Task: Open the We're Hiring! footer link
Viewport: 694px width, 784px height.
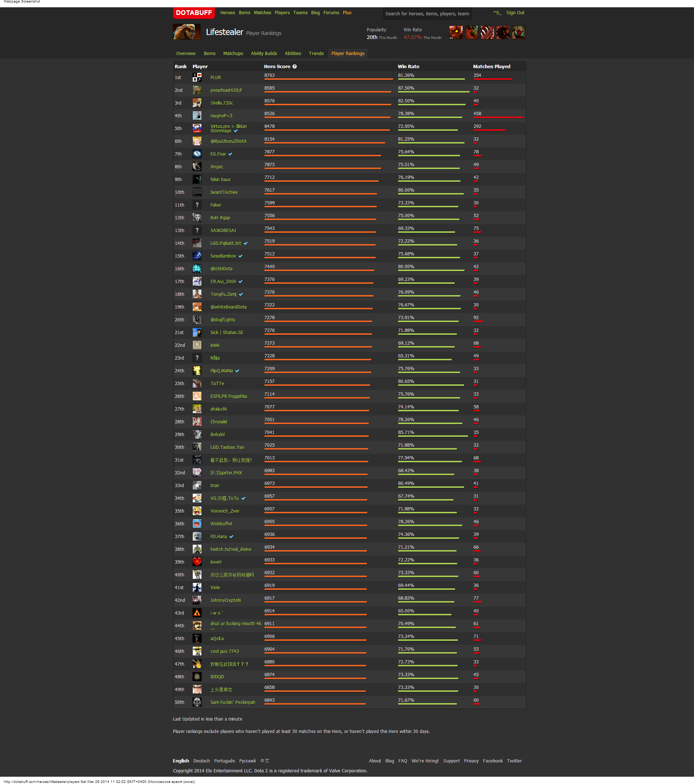Action: 425,761
